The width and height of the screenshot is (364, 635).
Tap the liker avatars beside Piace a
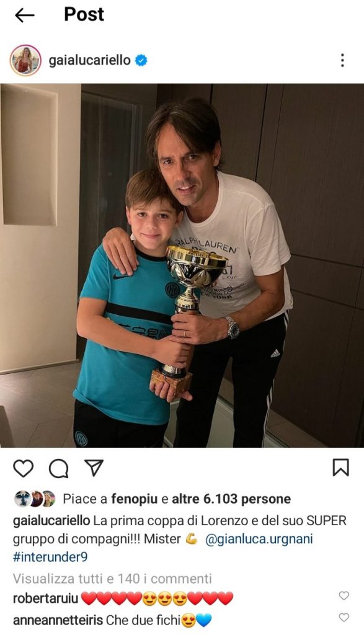pos(35,499)
